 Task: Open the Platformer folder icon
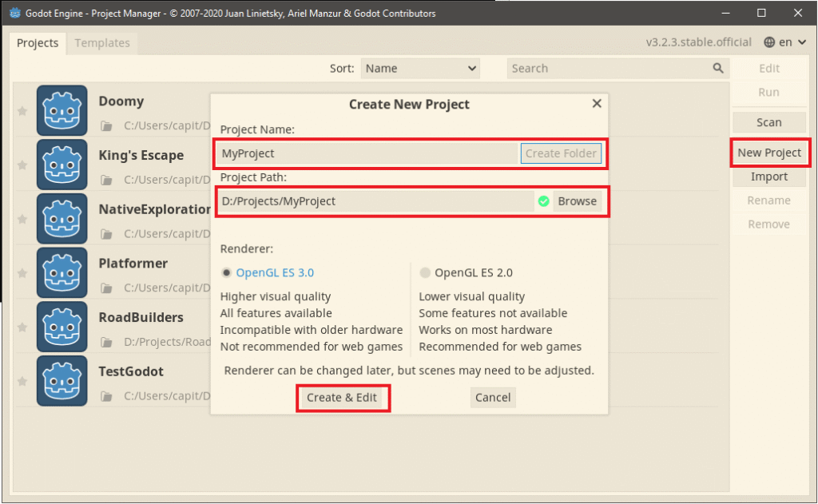click(106, 288)
